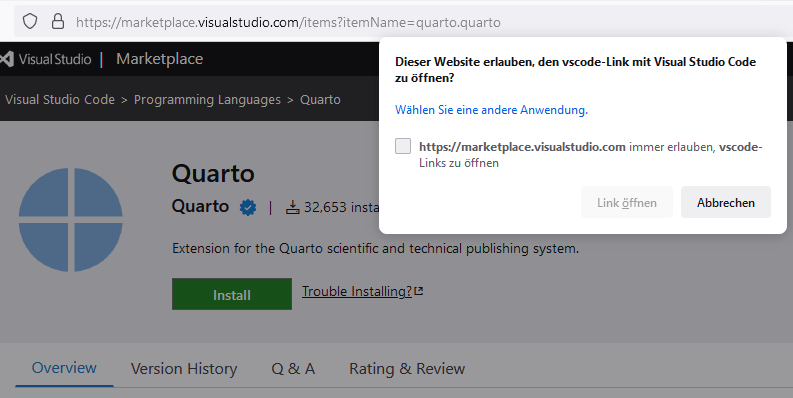Open the site security padlock icon

58,21
